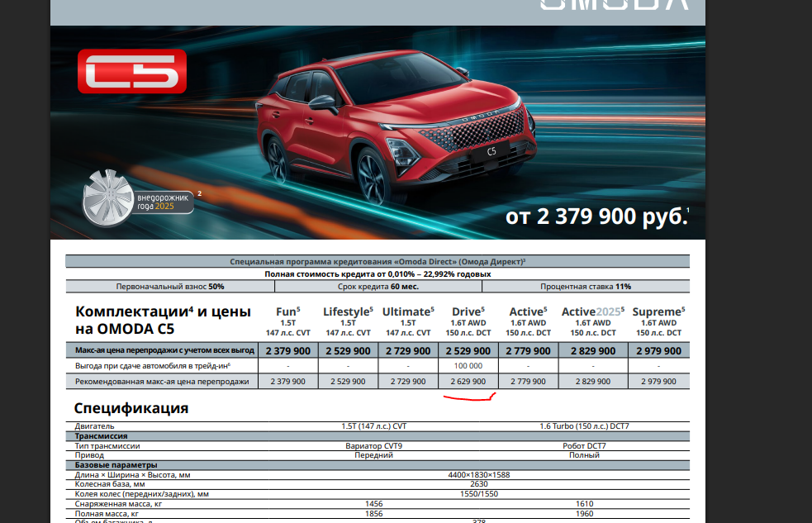The image size is (812, 523).
Task: Click 'Базовые параметры' section header
Action: click(x=116, y=465)
